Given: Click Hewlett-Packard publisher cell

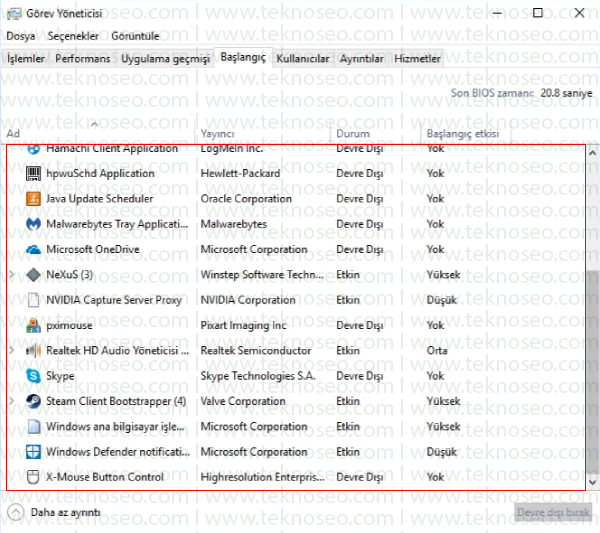Looking at the screenshot, I should (x=240, y=173).
